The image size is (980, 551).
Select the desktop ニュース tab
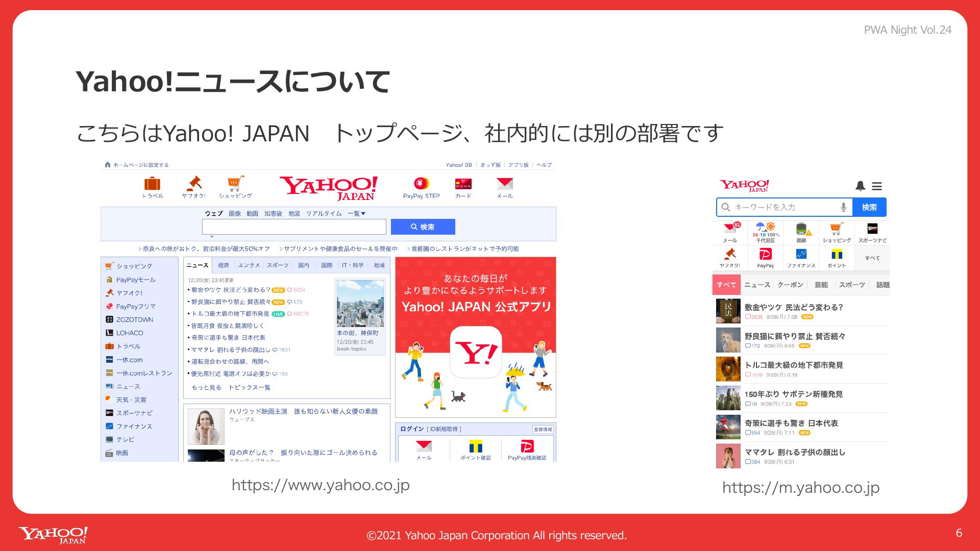pyautogui.click(x=197, y=265)
